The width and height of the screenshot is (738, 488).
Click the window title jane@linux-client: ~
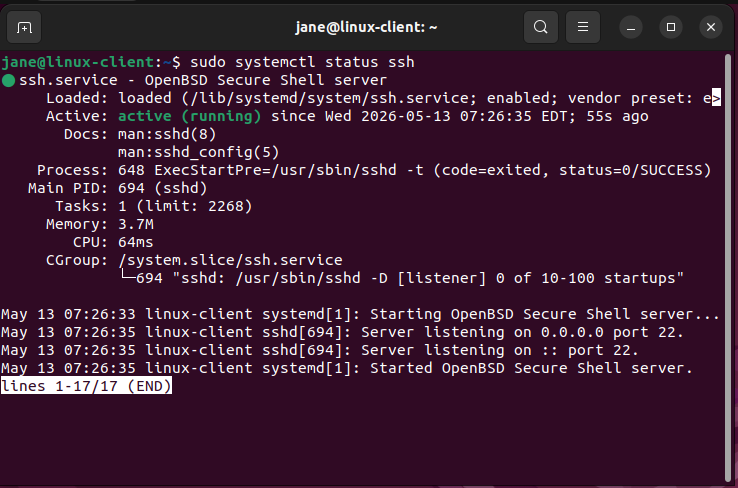tap(366, 27)
